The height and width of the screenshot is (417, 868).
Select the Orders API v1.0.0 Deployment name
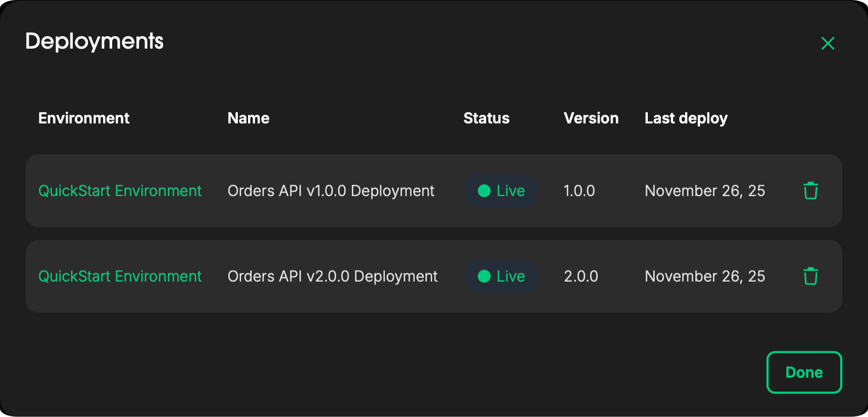[x=331, y=191]
